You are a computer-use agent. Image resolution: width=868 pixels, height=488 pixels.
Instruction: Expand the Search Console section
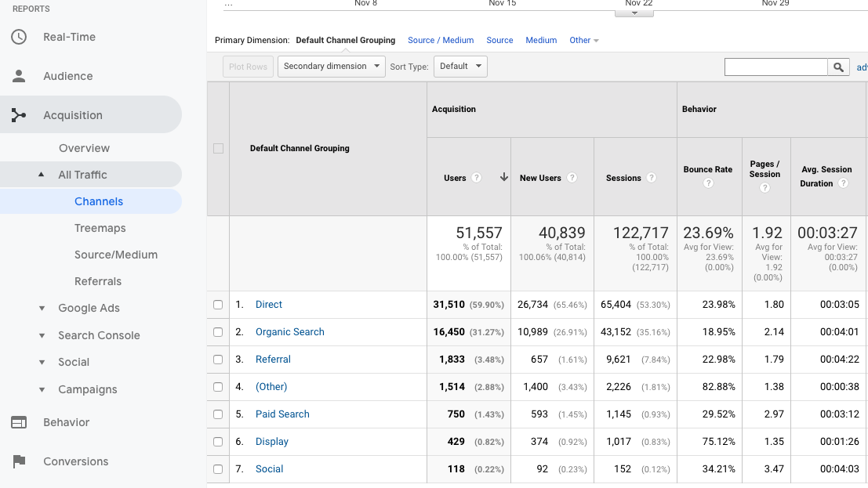click(x=42, y=335)
